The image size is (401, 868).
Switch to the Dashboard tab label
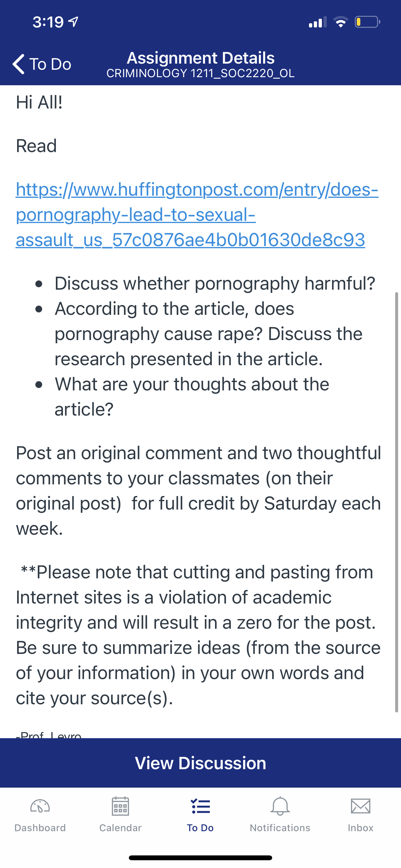40,828
